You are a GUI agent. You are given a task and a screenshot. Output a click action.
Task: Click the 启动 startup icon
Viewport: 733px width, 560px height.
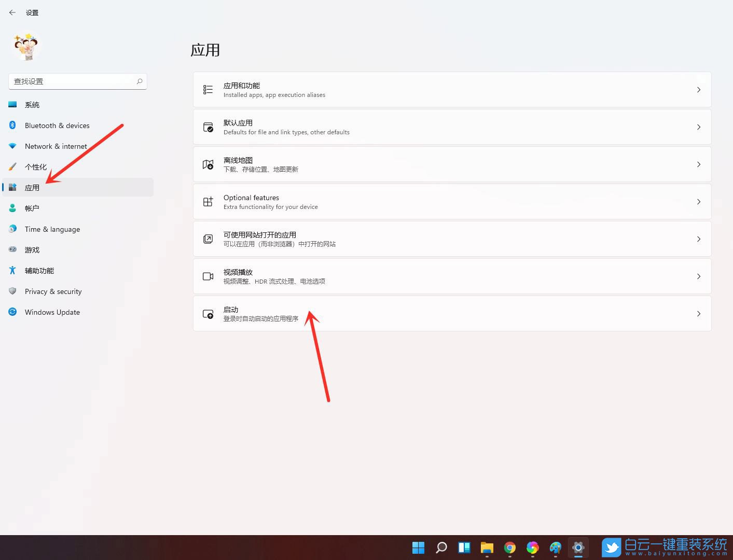208,313
